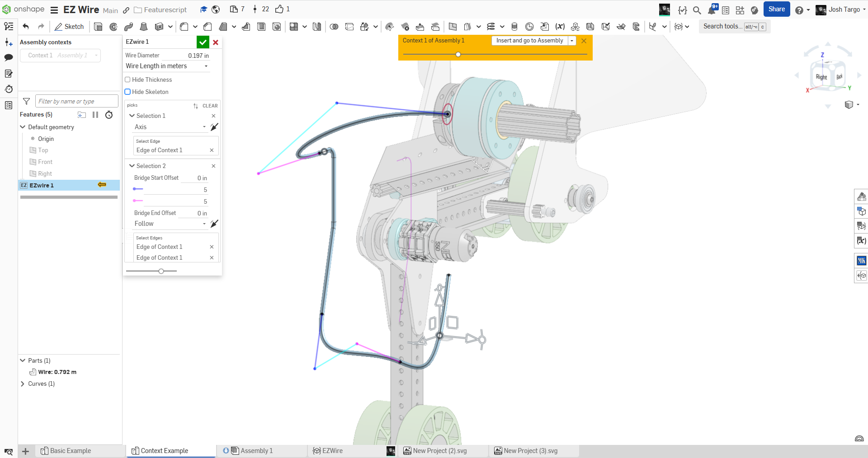
Task: Close the Context 1 of Assembly 1 banner
Action: (584, 41)
